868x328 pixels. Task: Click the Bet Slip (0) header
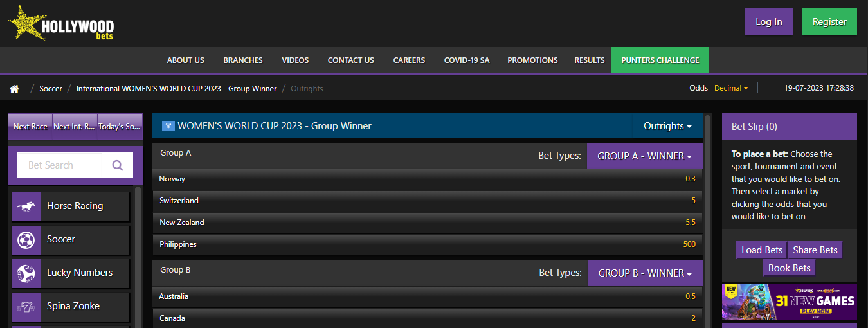(x=790, y=127)
